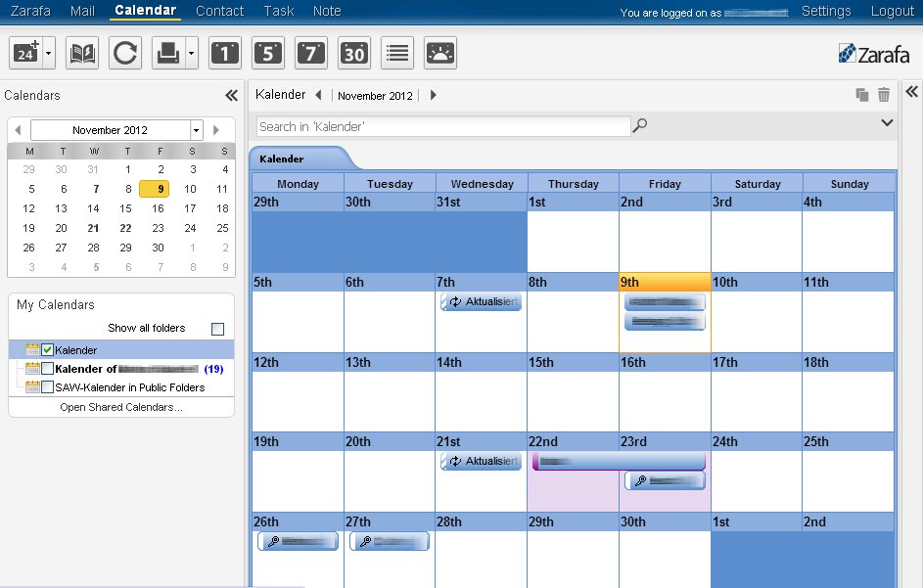Screen dimensions: 923x588
Task: Open November 2012 month dropdown
Action: (196, 130)
